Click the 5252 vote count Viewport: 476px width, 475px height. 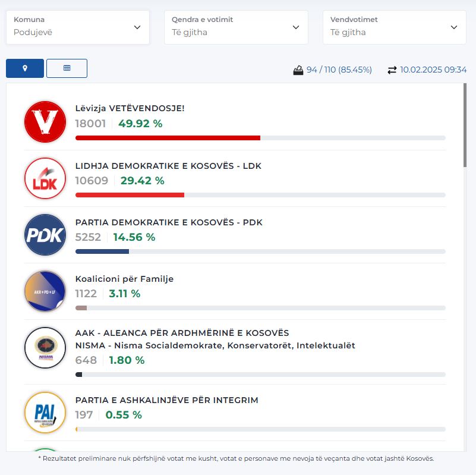pyautogui.click(x=88, y=237)
